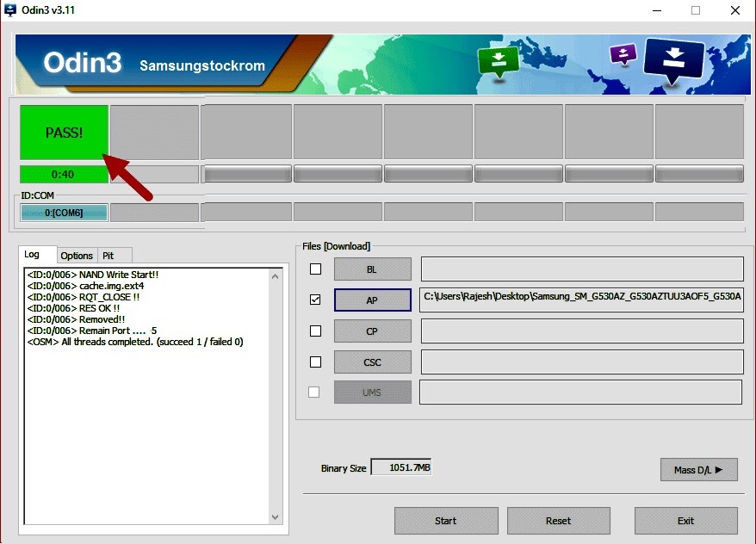Click the purple download icon in banner
The width and height of the screenshot is (756, 544).
coord(623,54)
